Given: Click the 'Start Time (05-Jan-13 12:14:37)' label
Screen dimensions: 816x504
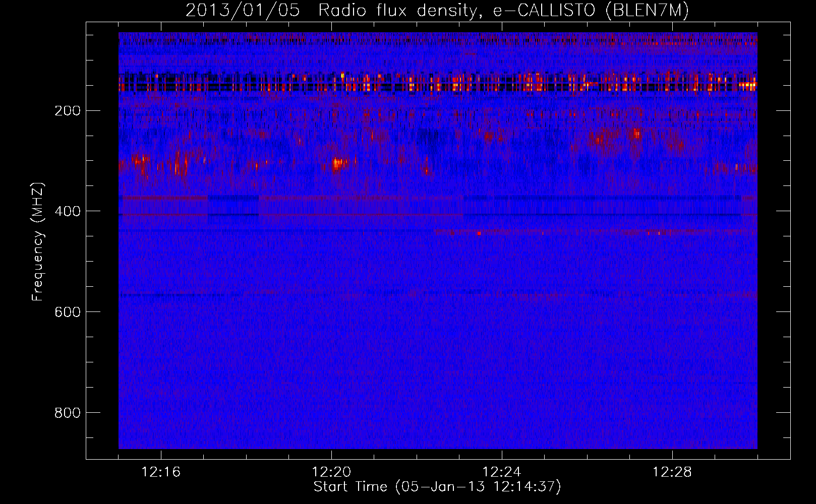Looking at the screenshot, I should point(437,487).
